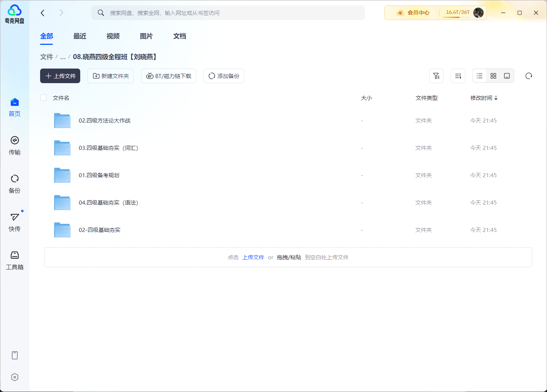Open the 工具箱 toolbox
The image size is (547, 392).
click(15, 260)
